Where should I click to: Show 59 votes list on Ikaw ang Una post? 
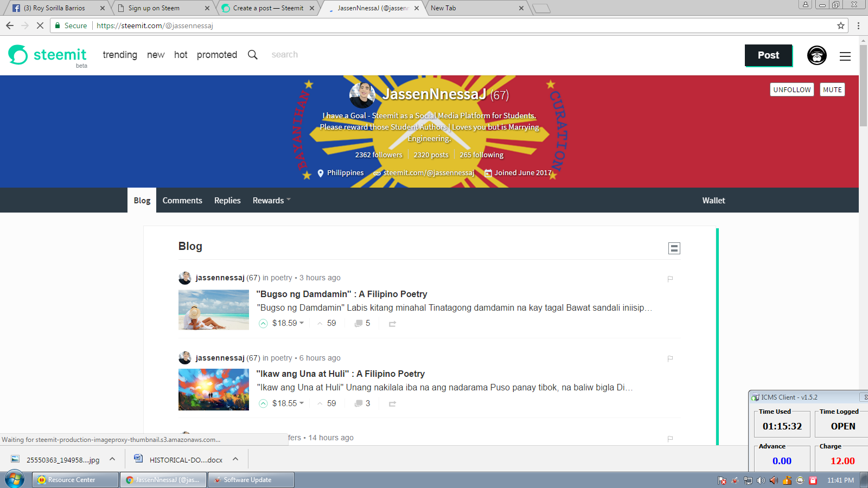[x=327, y=403]
